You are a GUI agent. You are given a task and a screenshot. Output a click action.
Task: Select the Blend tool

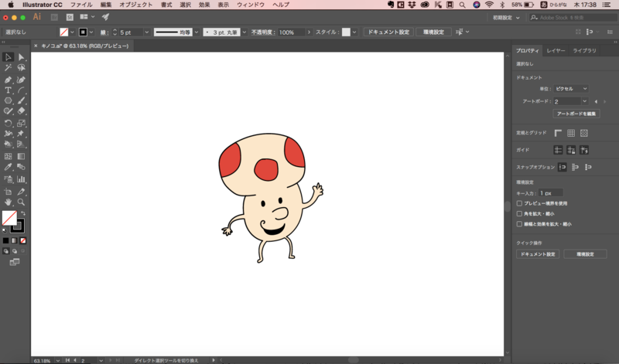point(22,167)
